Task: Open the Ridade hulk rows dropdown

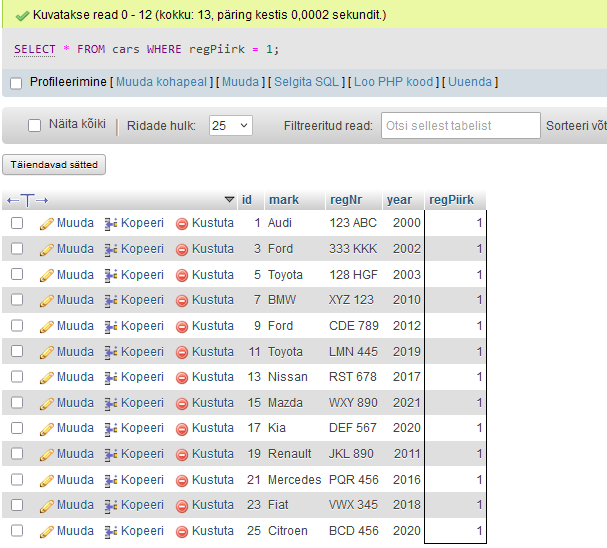Action: click(x=230, y=126)
